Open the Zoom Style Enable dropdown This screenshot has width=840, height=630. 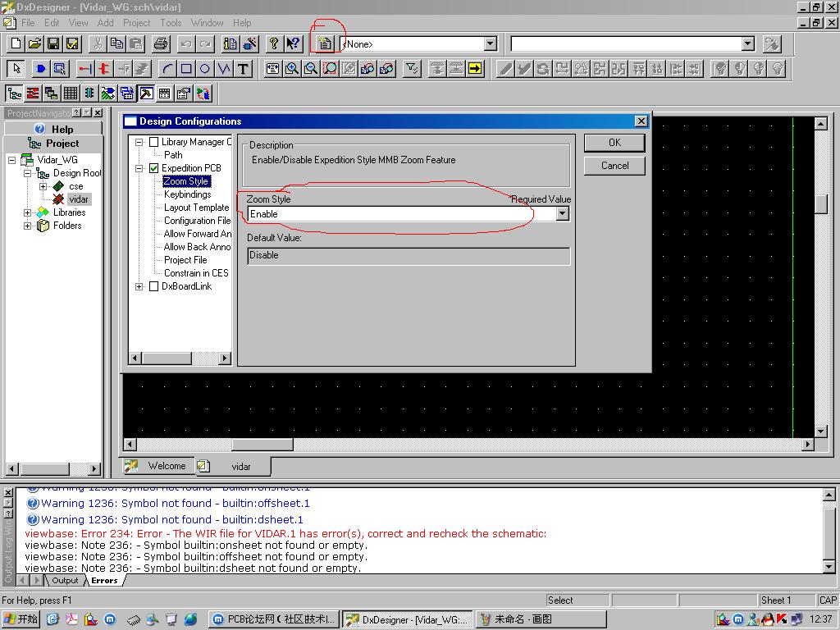click(x=562, y=214)
